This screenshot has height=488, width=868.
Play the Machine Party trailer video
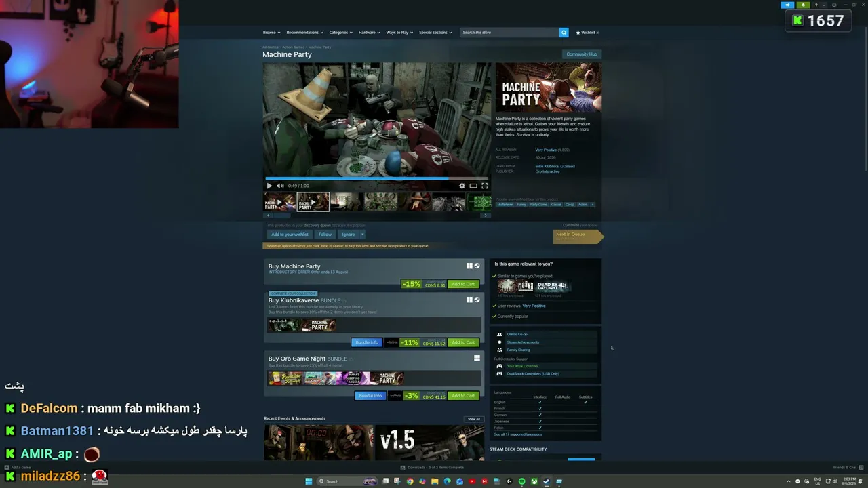click(x=269, y=186)
